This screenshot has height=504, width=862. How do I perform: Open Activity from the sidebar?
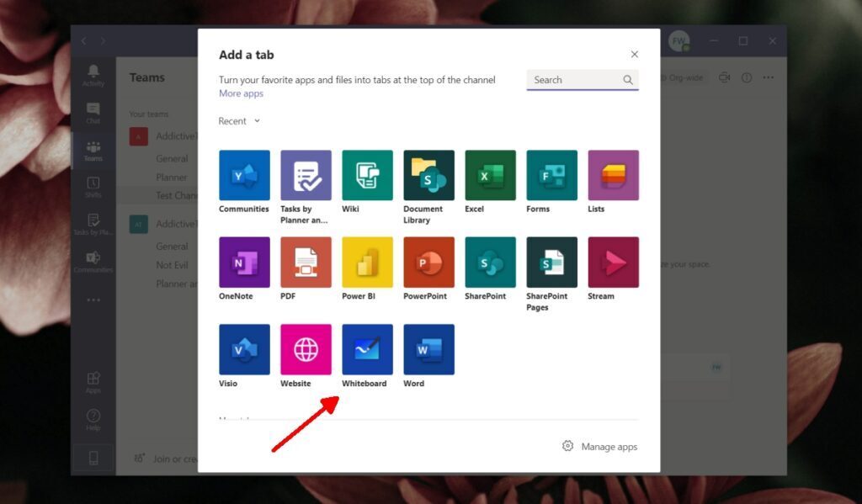point(93,74)
